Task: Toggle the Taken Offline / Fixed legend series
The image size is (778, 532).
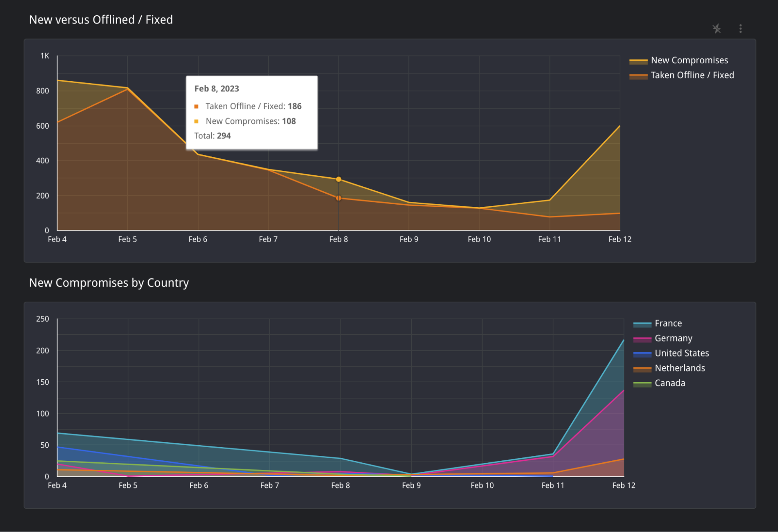Action: click(x=692, y=75)
